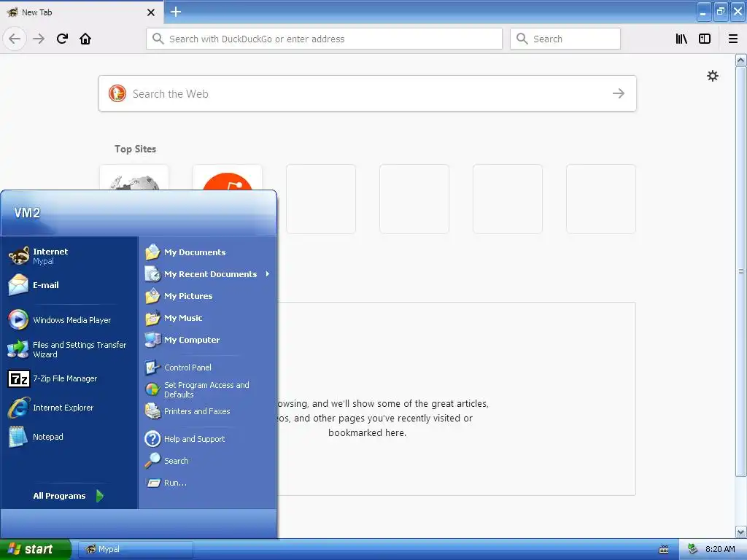Image resolution: width=747 pixels, height=560 pixels.
Task: Open the fifth empty Top Sites tile
Action: (508, 199)
